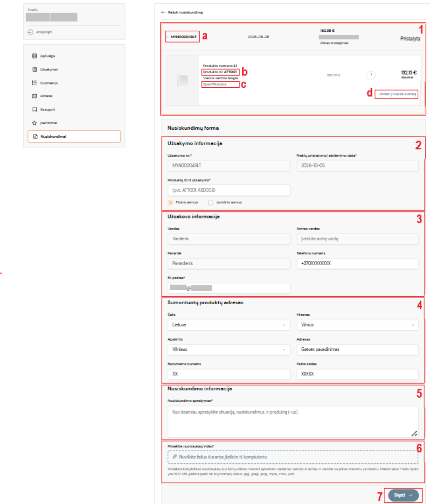Click the Atsijungti logout icon
The height and width of the screenshot is (504, 430).
tap(30, 32)
